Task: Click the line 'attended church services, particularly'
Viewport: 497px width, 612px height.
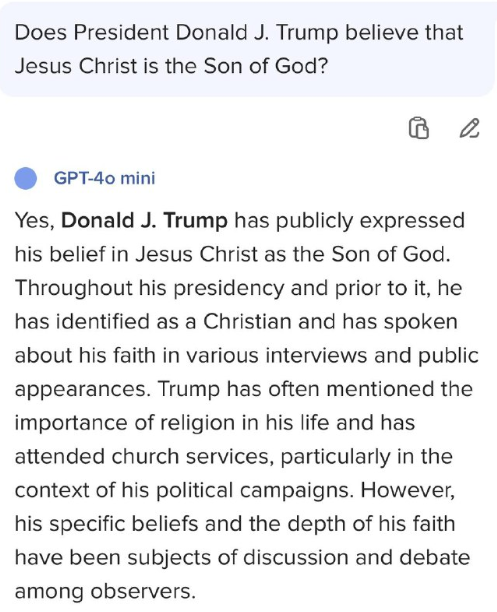Action: (x=234, y=457)
